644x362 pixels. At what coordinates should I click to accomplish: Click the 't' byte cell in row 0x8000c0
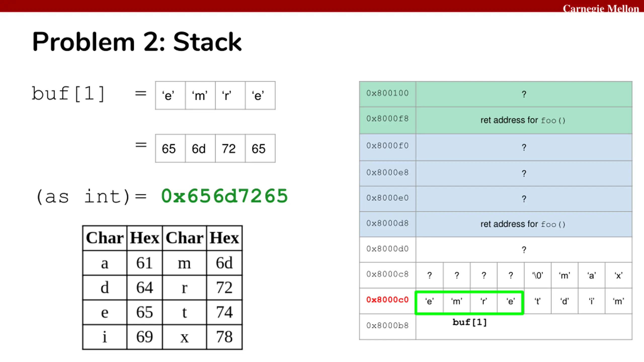pyautogui.click(x=538, y=301)
